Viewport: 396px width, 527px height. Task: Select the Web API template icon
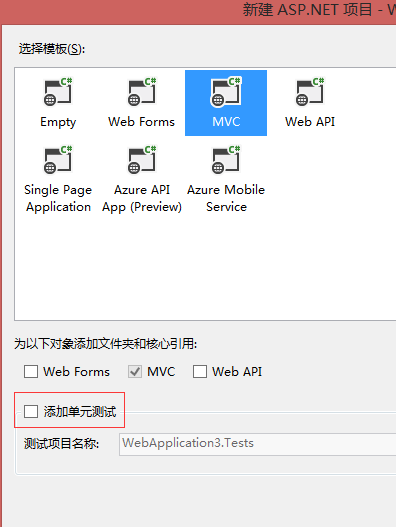tap(310, 92)
